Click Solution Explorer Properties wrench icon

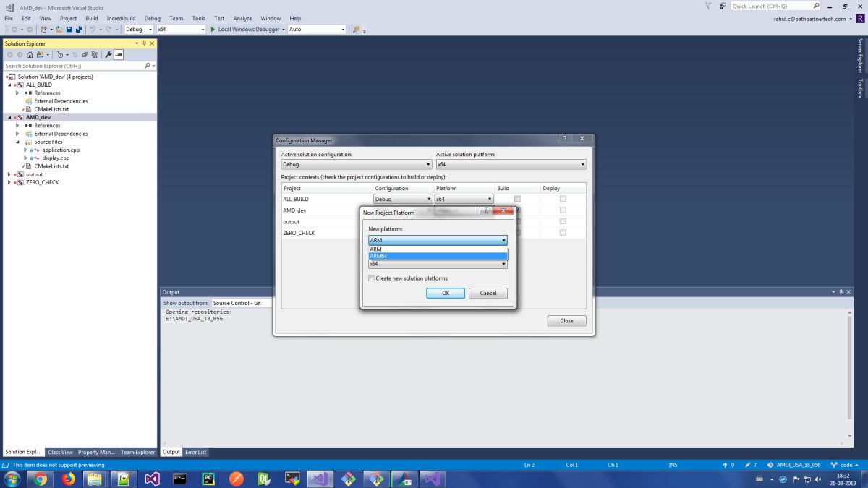(x=108, y=54)
